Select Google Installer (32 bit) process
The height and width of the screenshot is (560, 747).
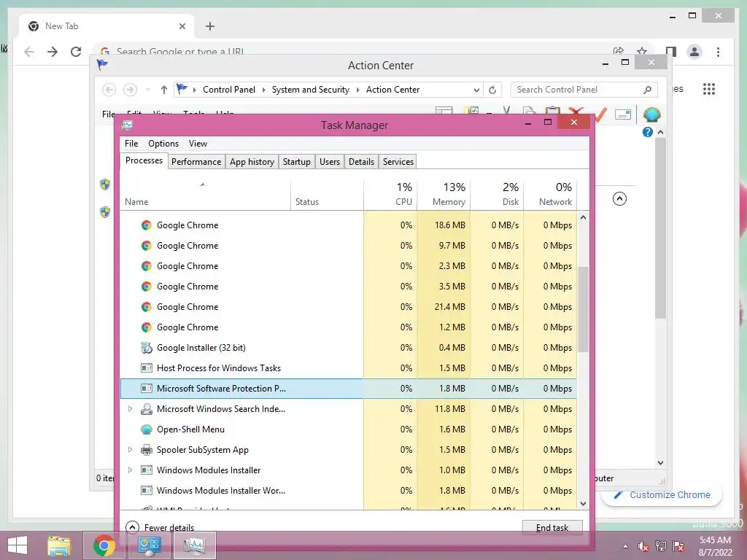tap(348, 348)
